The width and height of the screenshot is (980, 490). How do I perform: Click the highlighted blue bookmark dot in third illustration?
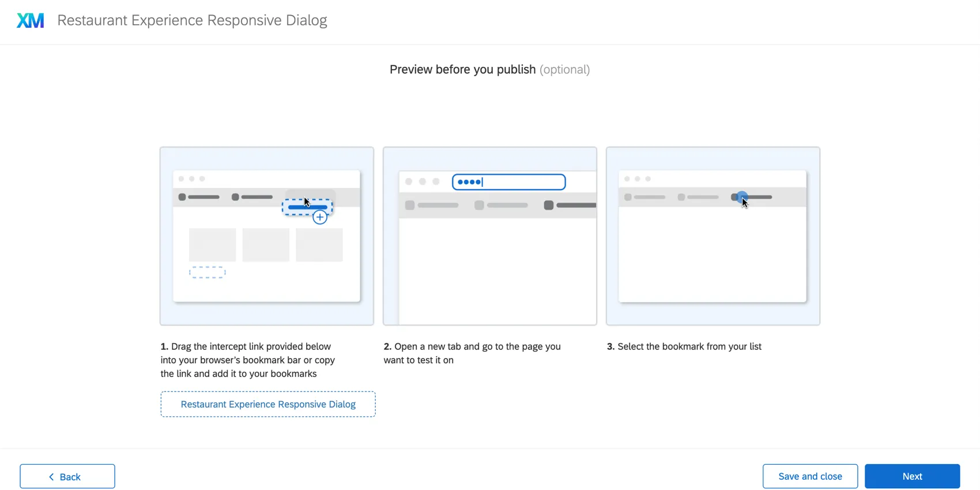(x=741, y=197)
